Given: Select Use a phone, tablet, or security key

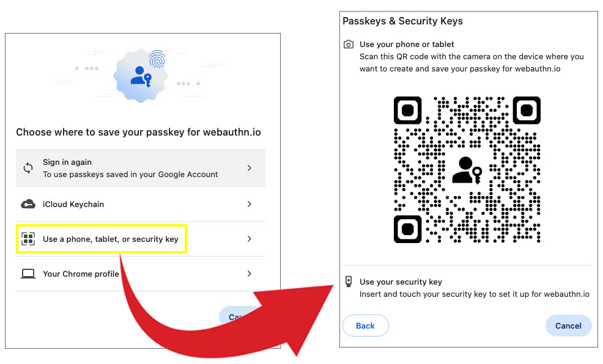Looking at the screenshot, I should pos(111,239).
